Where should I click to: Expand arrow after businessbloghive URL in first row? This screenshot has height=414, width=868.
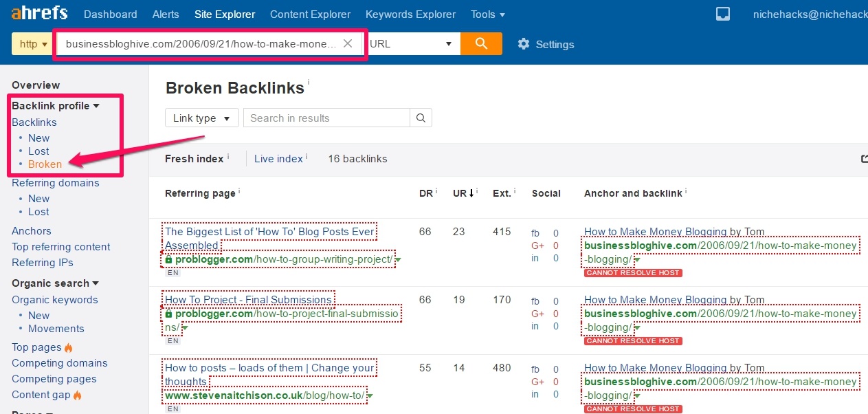click(x=636, y=260)
